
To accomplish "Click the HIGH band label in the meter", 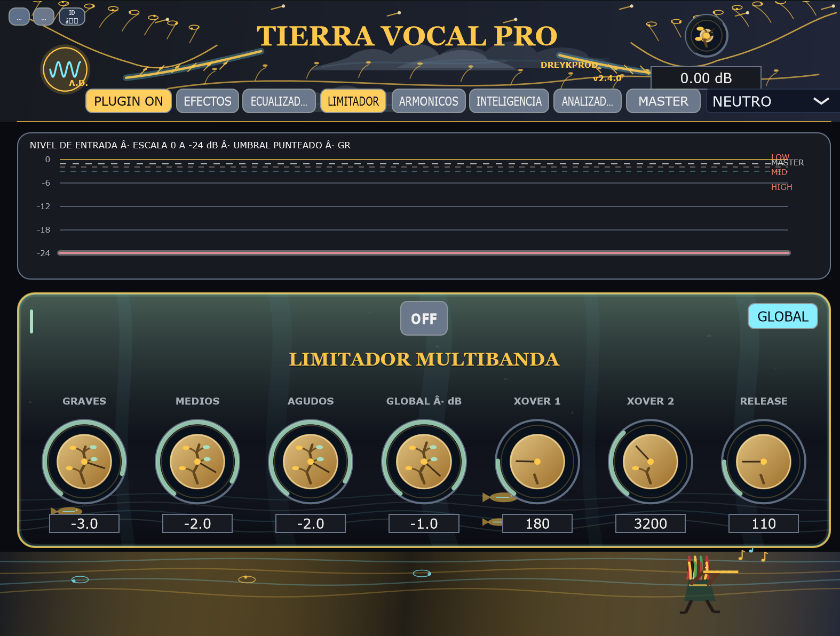I will pyautogui.click(x=781, y=187).
